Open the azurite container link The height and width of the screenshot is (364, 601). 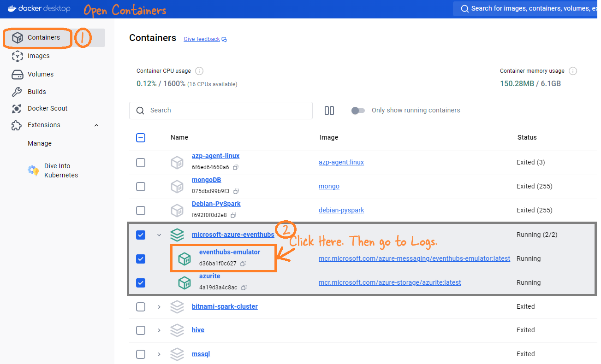(209, 276)
